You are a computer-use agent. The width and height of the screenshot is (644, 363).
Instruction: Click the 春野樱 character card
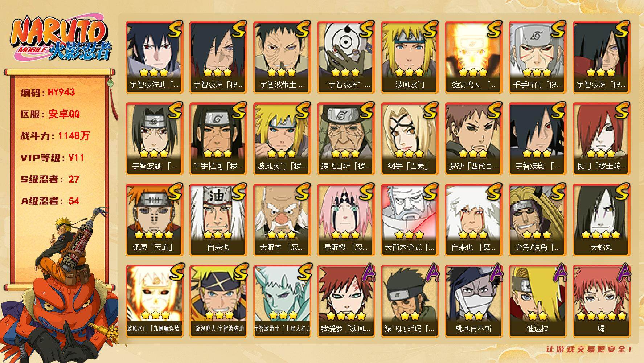pos(346,220)
